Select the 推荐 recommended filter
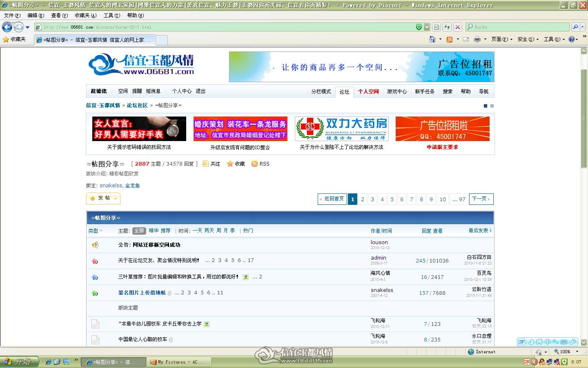588x368 pixels. (165, 231)
